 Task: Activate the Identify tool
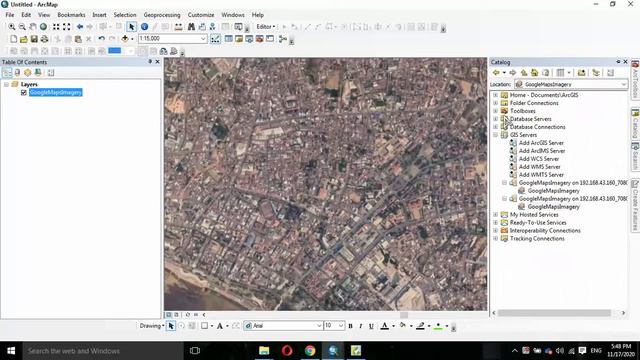tap(144, 27)
